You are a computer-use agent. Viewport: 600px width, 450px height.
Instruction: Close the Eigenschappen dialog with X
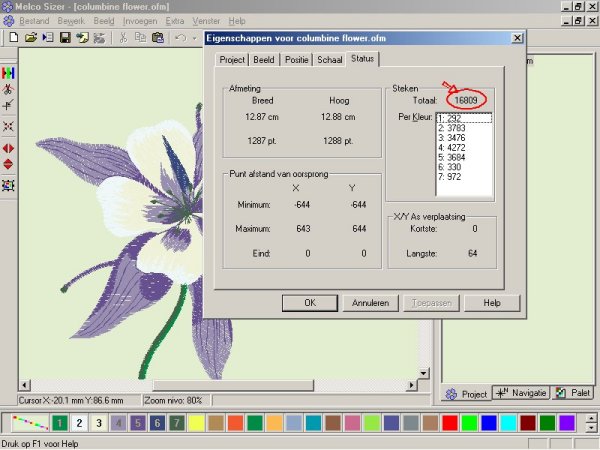point(517,38)
